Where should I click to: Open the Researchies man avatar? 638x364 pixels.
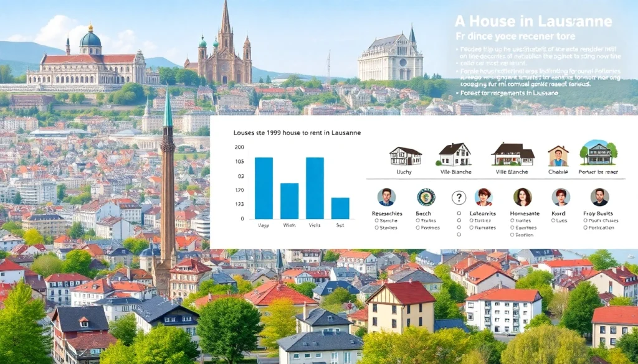pyautogui.click(x=386, y=197)
